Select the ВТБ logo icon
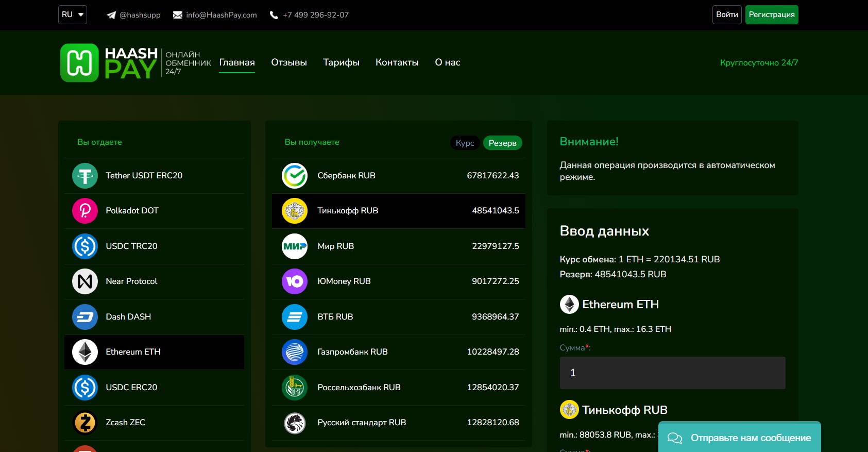Image resolution: width=868 pixels, height=452 pixels. tap(295, 317)
